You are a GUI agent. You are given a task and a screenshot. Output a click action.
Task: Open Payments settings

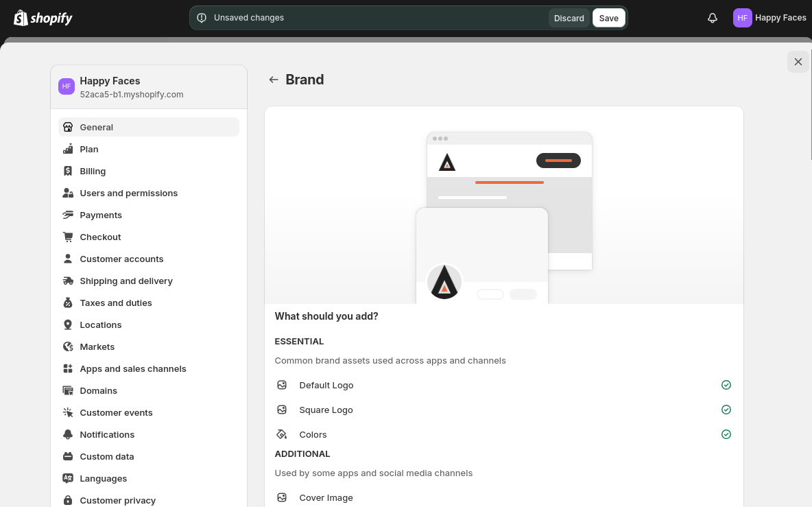149,215
